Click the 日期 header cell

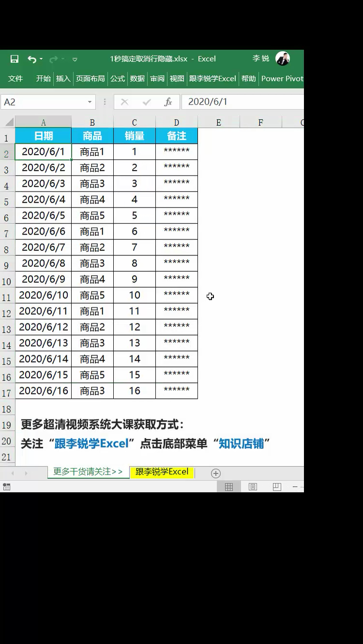coord(43,136)
